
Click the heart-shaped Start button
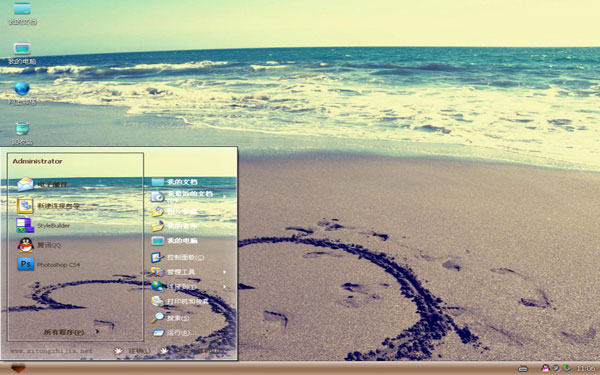(18, 368)
